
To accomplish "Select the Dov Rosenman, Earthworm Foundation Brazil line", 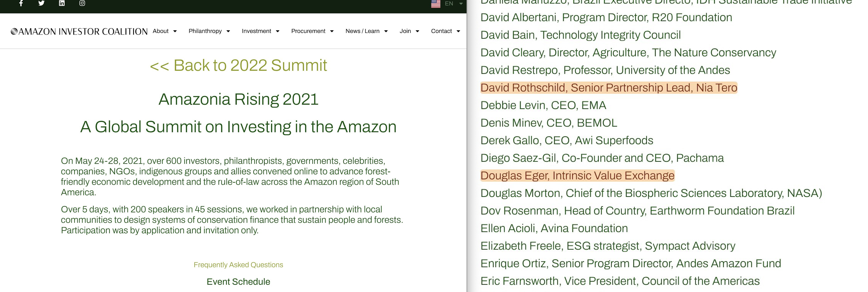I will pyautogui.click(x=638, y=211).
